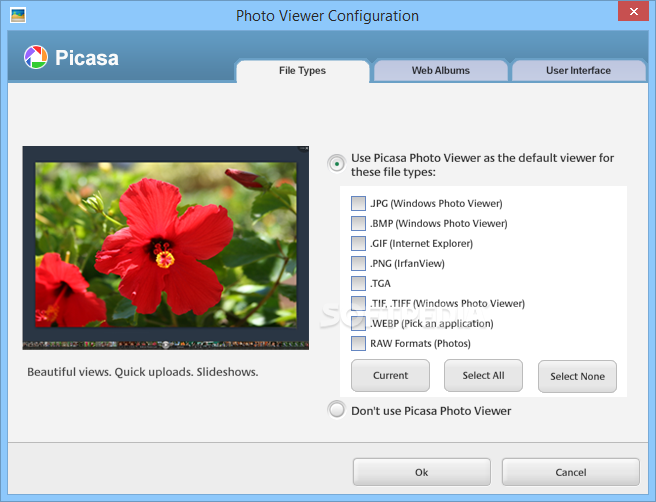Check the .JPG (Windows Photo Viewer) box

click(358, 203)
